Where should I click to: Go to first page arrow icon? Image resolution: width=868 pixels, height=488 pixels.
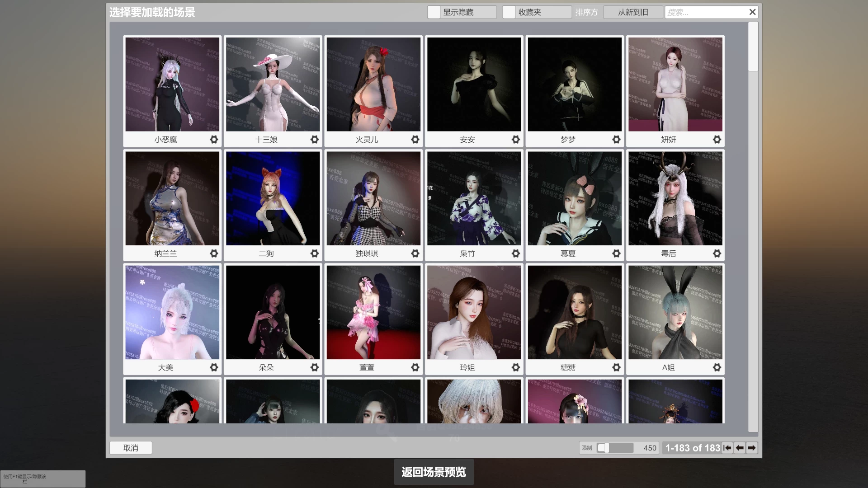(x=727, y=448)
